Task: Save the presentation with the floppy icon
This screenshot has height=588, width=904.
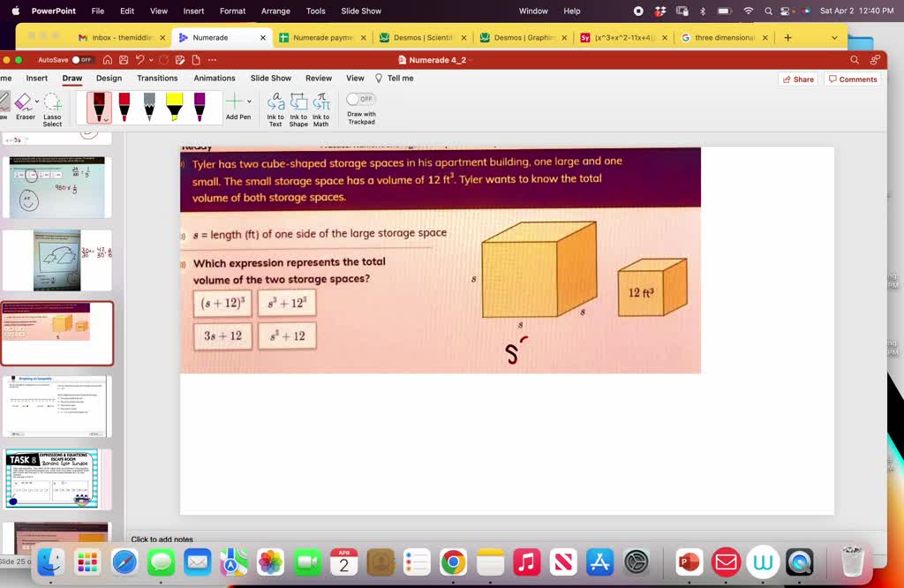Action: tap(124, 60)
